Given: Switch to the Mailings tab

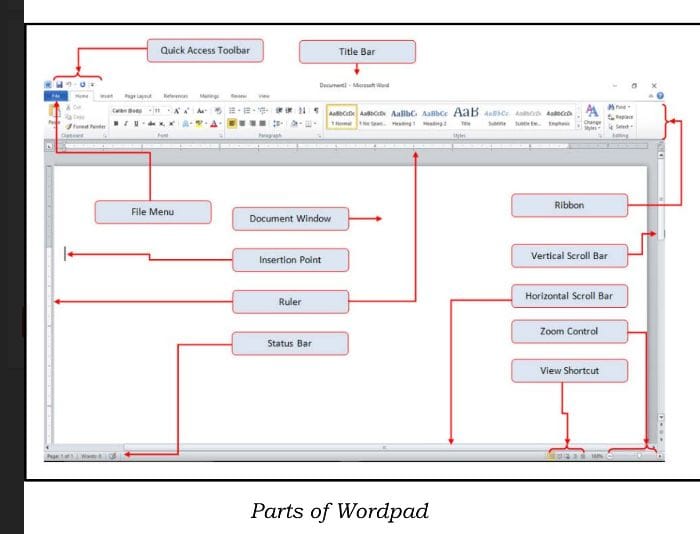Looking at the screenshot, I should (209, 96).
